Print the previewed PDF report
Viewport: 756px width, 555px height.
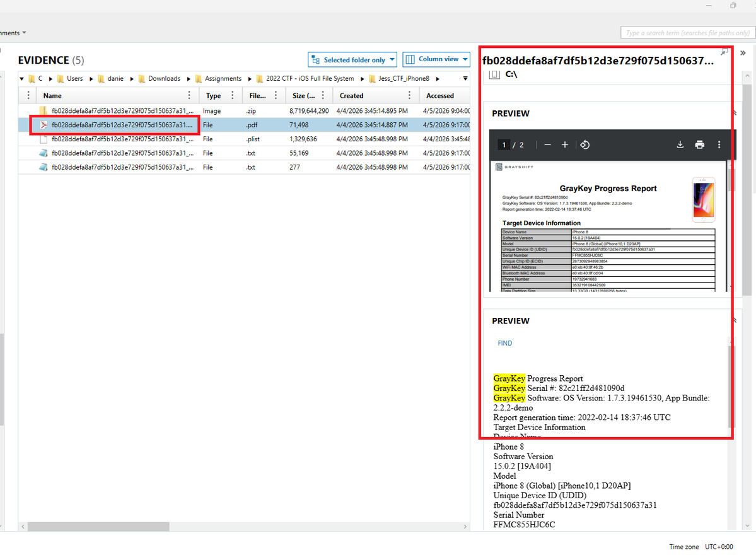coord(700,144)
